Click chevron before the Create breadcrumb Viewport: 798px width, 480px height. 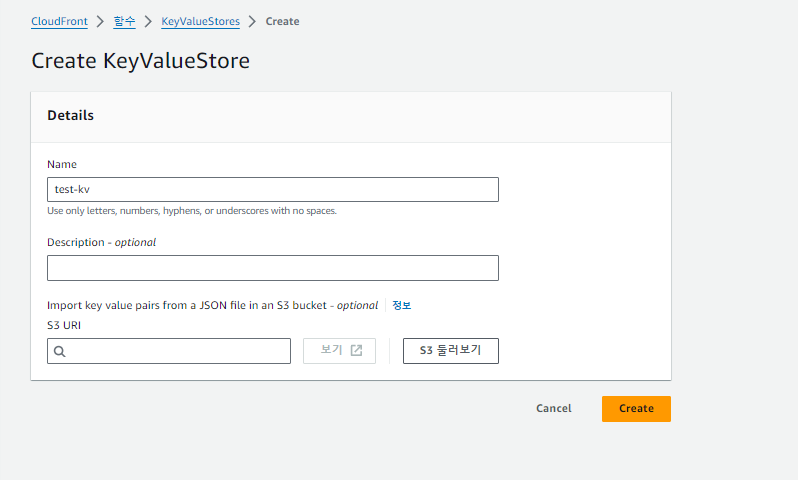coord(252,21)
